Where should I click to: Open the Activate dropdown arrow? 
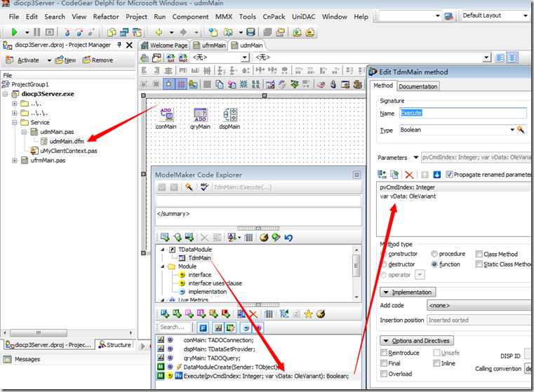49,60
